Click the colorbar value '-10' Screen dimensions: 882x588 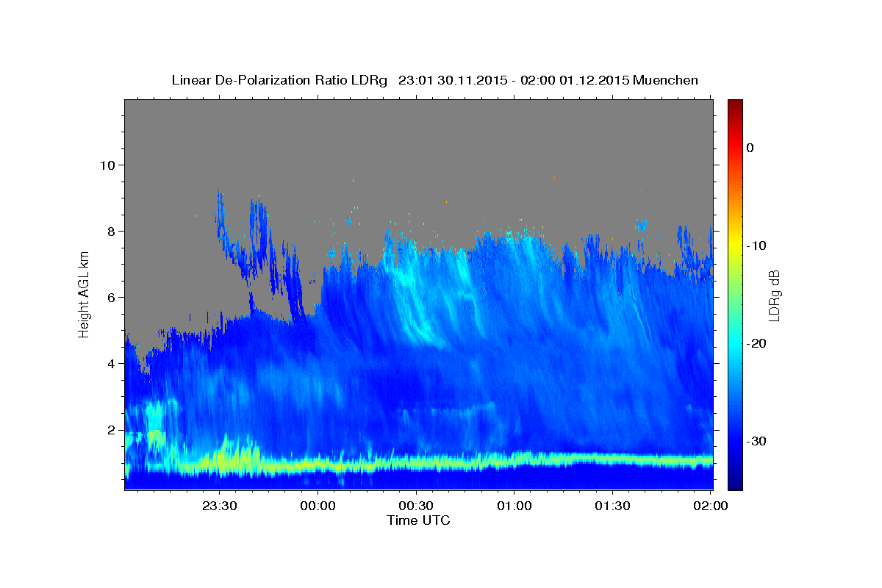tap(757, 245)
